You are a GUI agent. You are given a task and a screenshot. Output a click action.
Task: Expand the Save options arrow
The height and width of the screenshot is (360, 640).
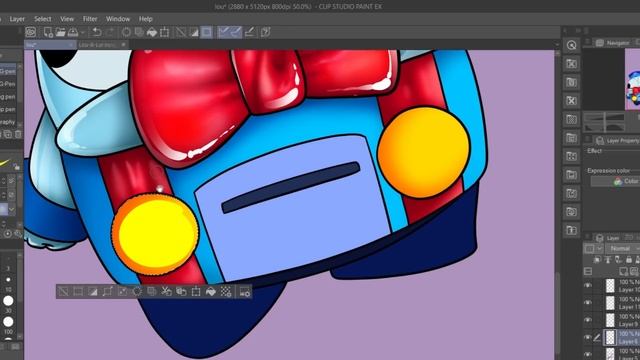83,32
